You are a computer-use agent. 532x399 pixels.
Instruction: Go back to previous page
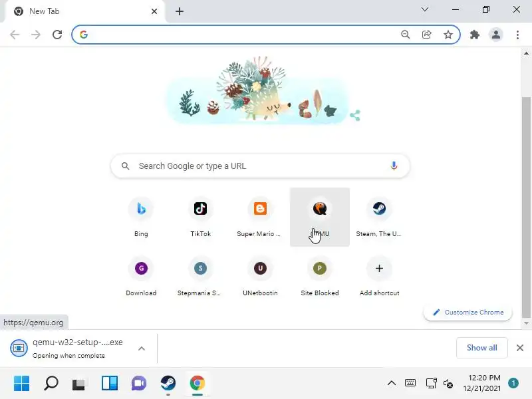click(x=15, y=35)
